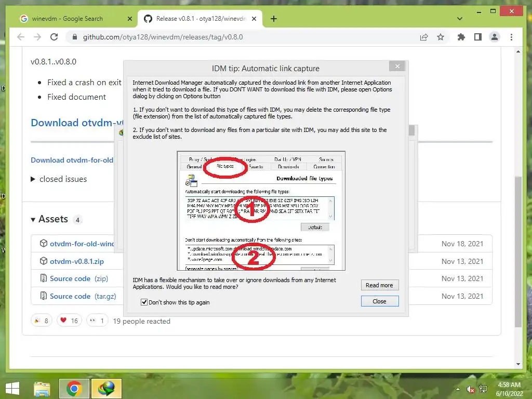Open Chrome extensions puzzle icon
The image size is (532, 399).
[461, 37]
